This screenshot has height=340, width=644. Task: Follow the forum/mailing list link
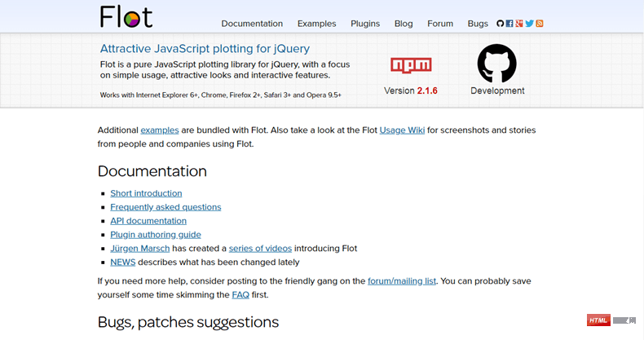click(x=402, y=281)
